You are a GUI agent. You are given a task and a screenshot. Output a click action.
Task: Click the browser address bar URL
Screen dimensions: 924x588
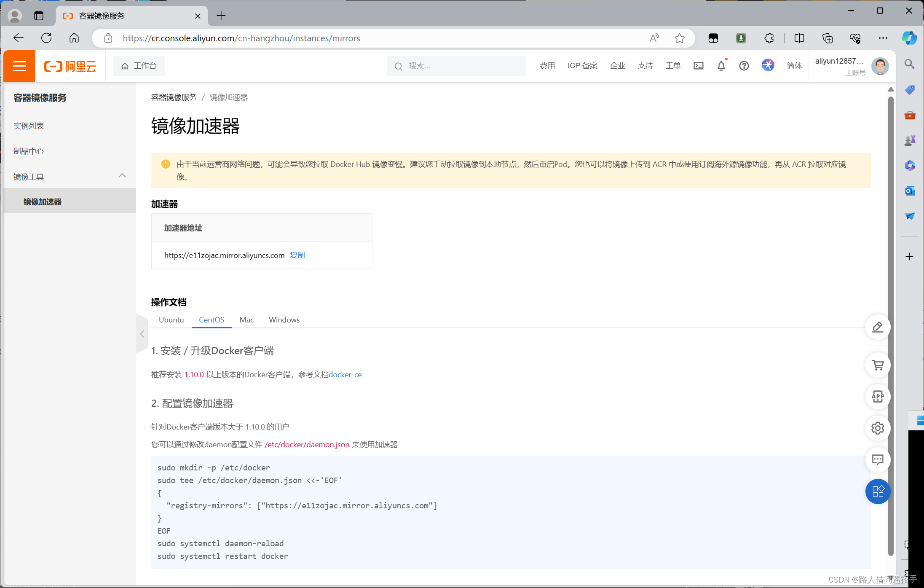241,38
